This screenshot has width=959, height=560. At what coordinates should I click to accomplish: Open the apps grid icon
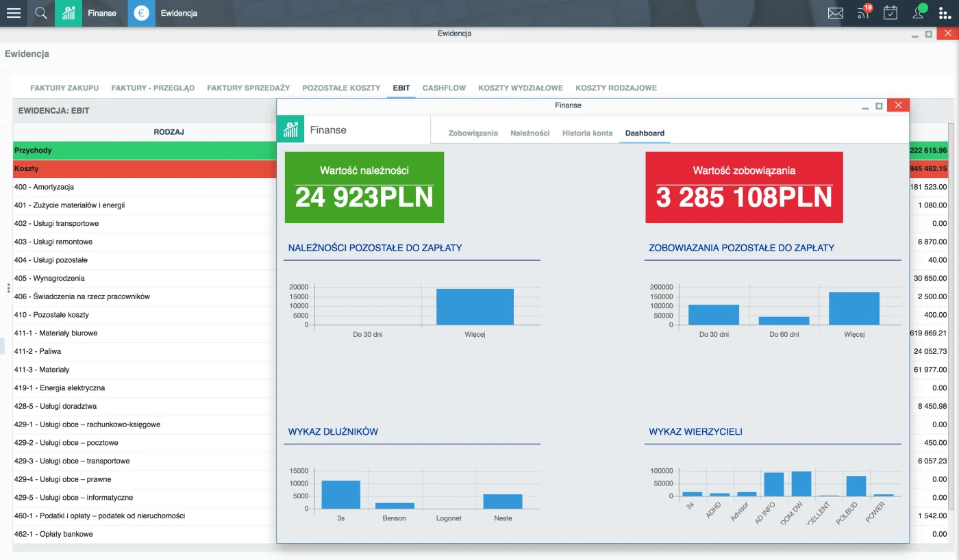(946, 13)
